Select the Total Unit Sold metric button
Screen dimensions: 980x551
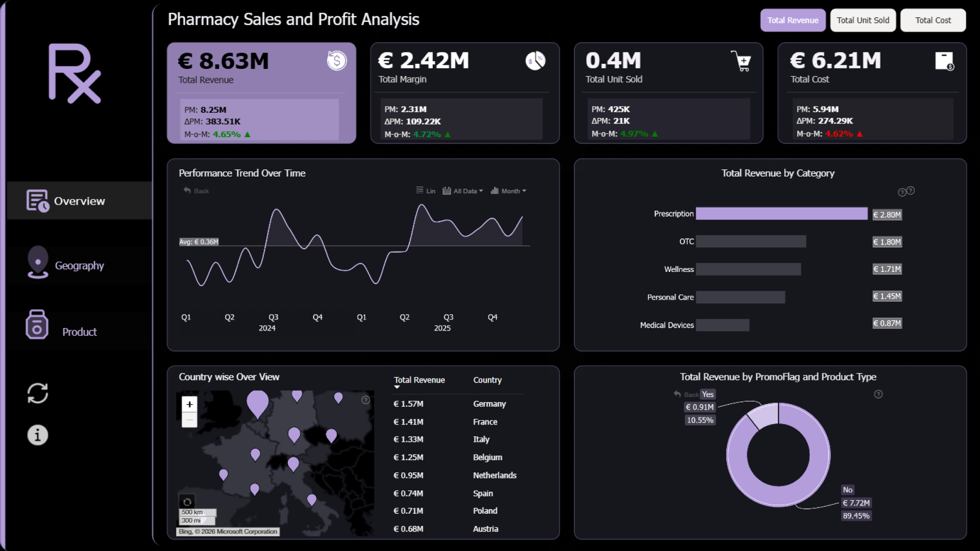coord(863,20)
